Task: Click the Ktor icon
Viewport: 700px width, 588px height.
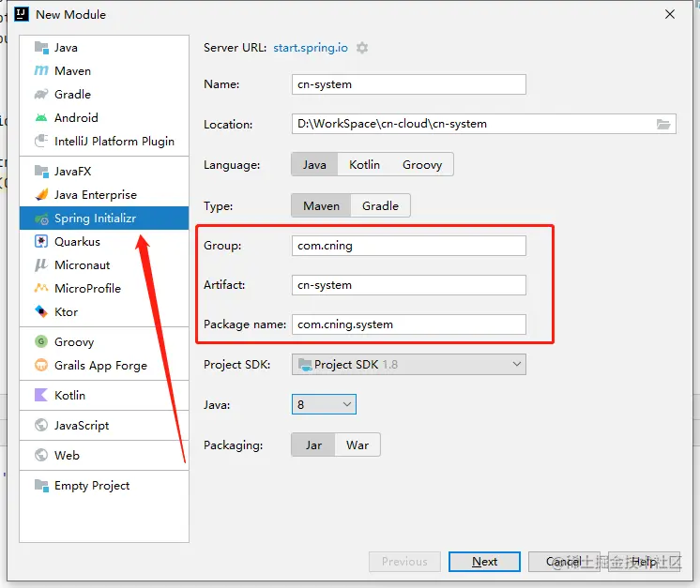Action: point(41,311)
